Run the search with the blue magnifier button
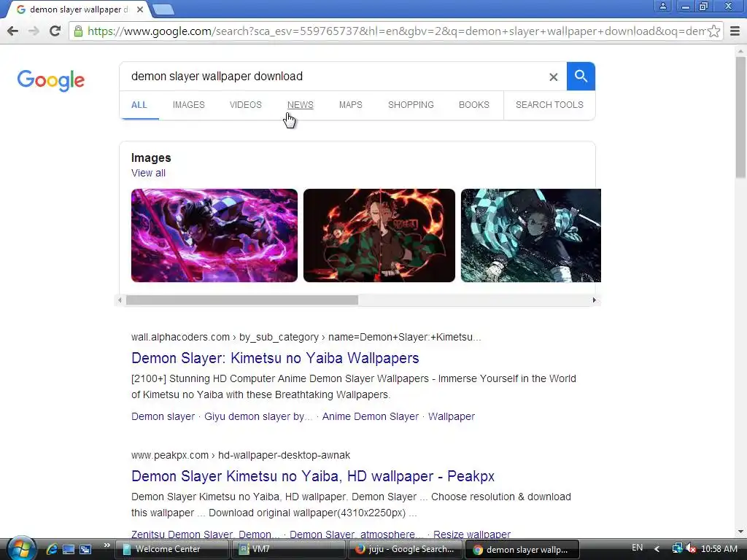 [x=581, y=76]
